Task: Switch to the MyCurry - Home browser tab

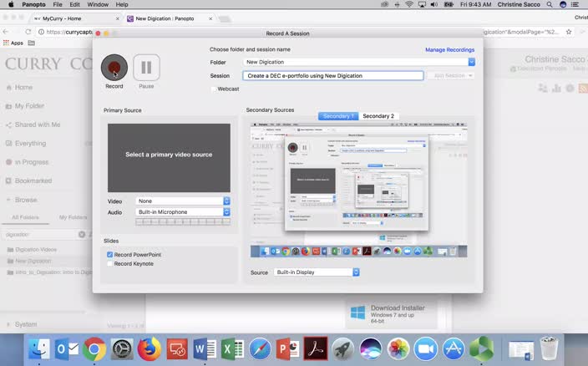Action: [76, 18]
